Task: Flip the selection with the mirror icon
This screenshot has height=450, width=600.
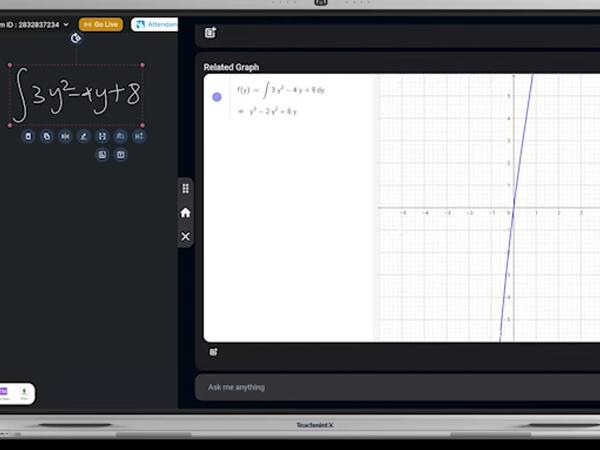Action: pyautogui.click(x=65, y=136)
